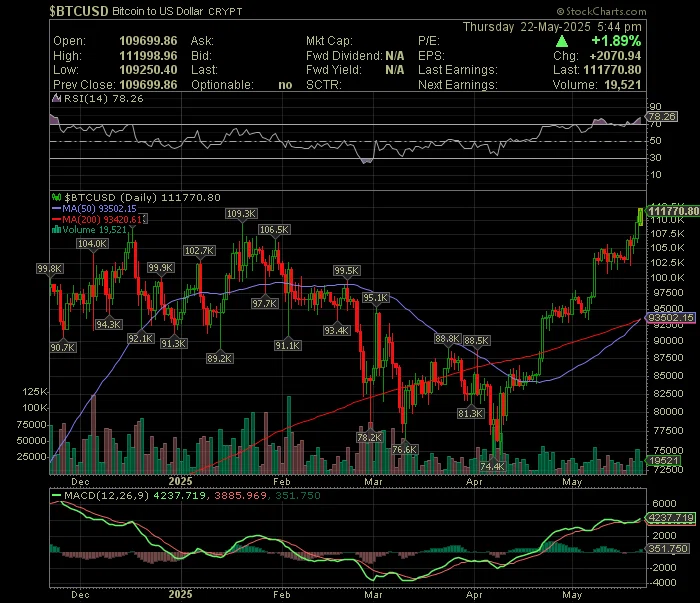The height and width of the screenshot is (603, 700).
Task: Click the 104.0K price label
Action: tap(92, 244)
